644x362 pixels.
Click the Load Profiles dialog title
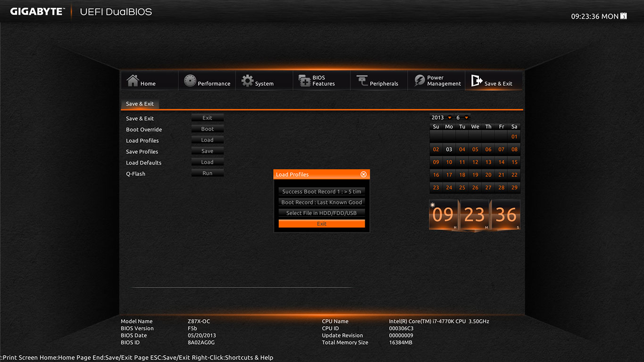point(292,174)
